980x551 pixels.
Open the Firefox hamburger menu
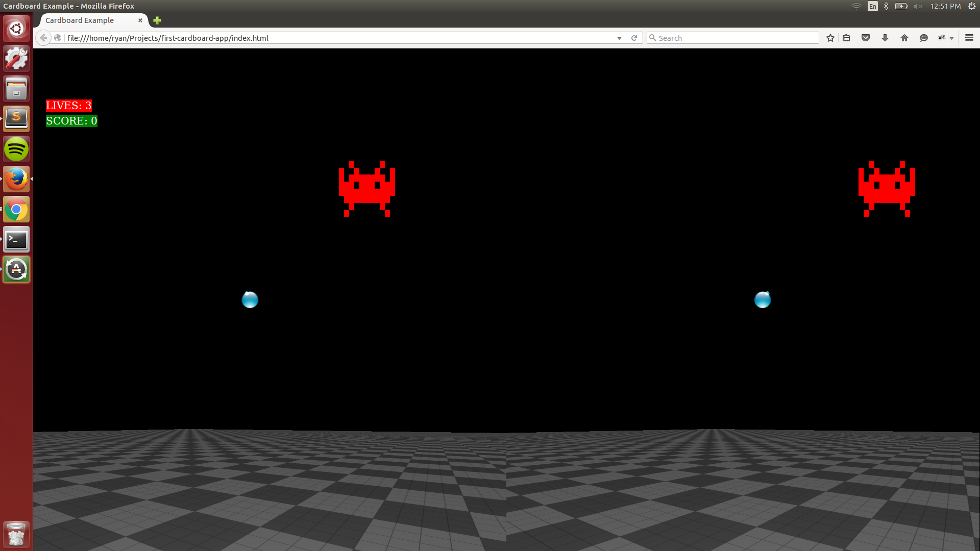[x=969, y=38]
